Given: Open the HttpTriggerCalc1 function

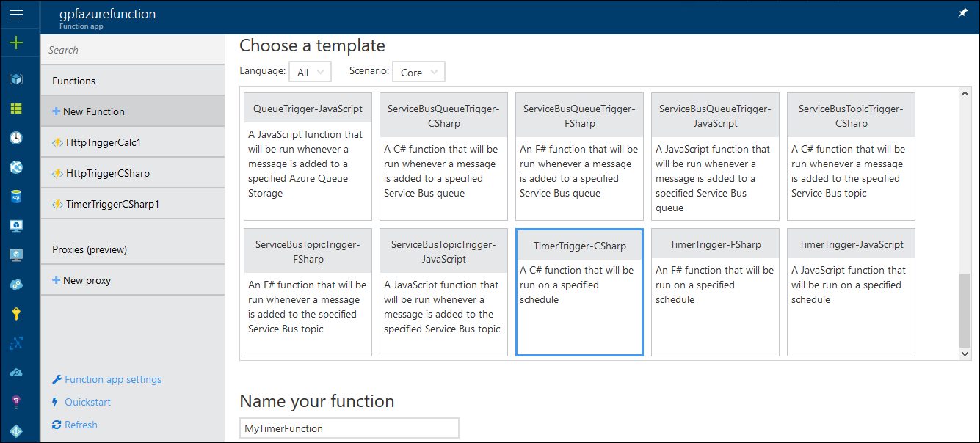Looking at the screenshot, I should click(133, 142).
